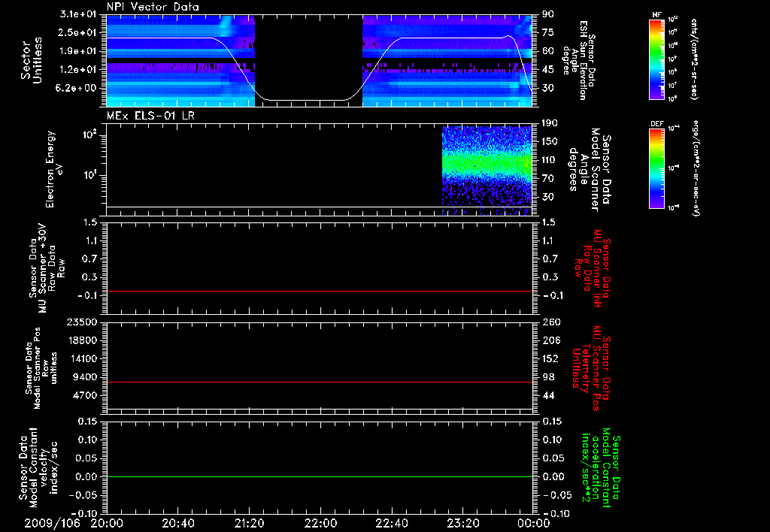Click the 23:20 time axis label
Screen dimensions: 770x532
tap(462, 523)
